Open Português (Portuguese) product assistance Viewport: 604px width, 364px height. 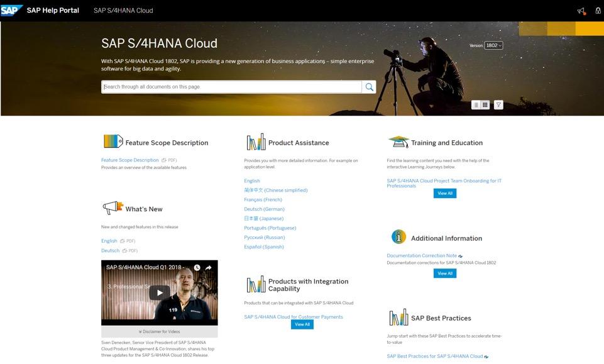tap(270, 228)
